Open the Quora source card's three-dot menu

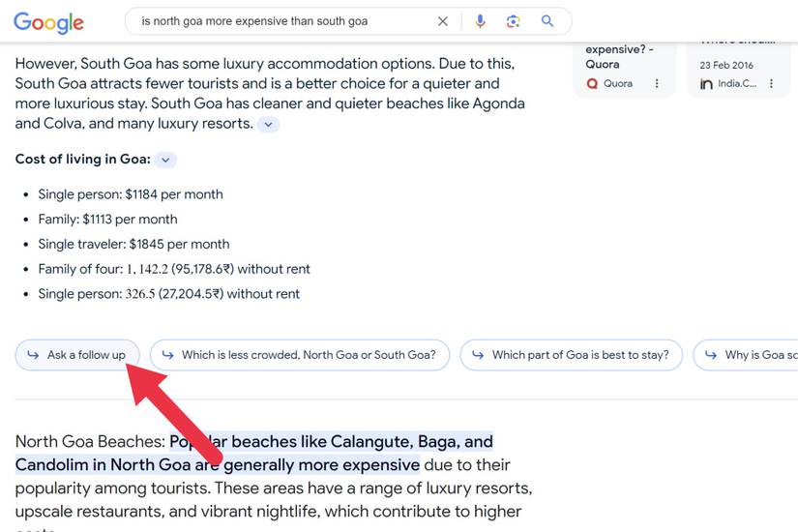657,83
